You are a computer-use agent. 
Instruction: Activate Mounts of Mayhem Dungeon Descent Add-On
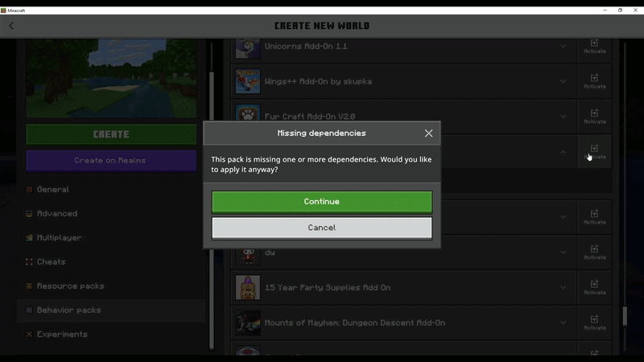594,323
